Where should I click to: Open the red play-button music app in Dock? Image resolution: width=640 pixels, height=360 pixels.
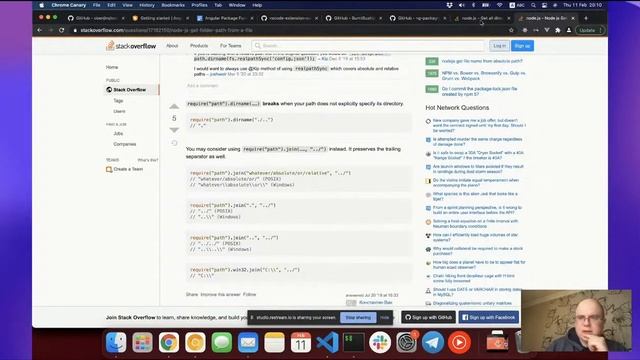pos(459,342)
